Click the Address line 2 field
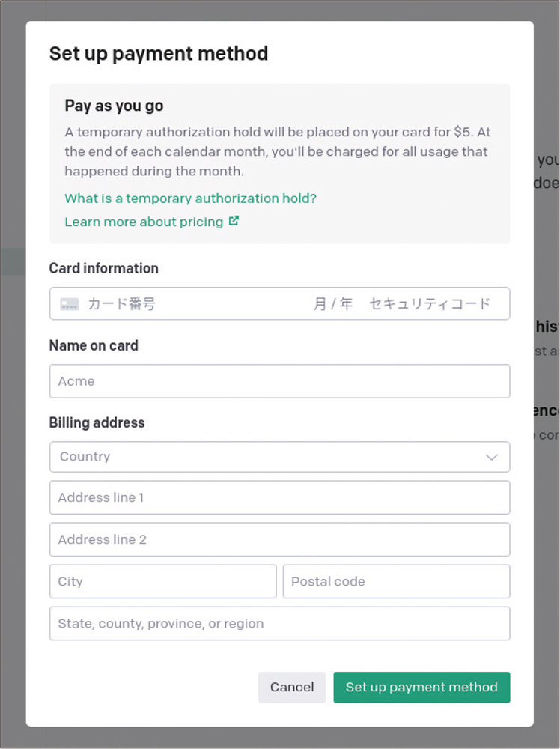 tap(279, 539)
